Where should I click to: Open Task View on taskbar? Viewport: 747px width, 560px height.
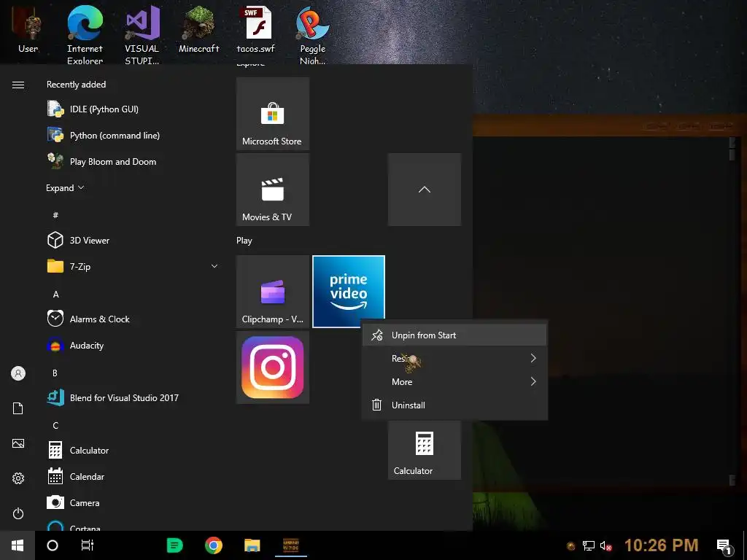point(88,545)
